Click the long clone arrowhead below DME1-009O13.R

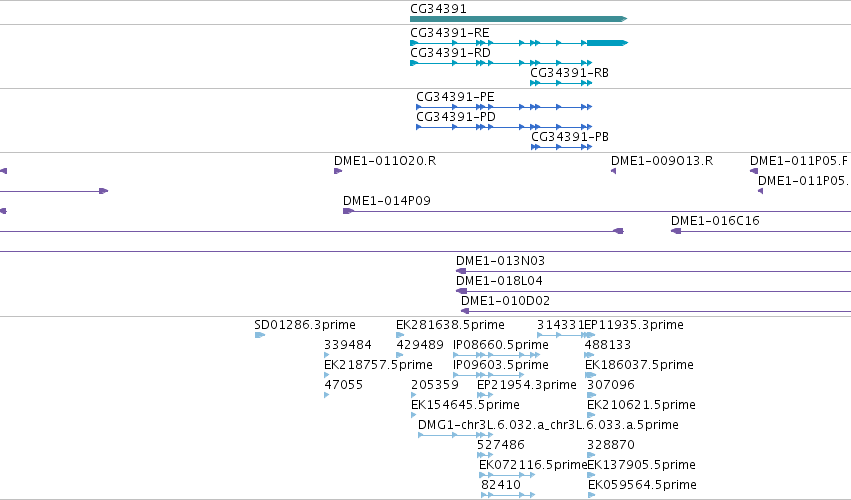click(x=618, y=231)
